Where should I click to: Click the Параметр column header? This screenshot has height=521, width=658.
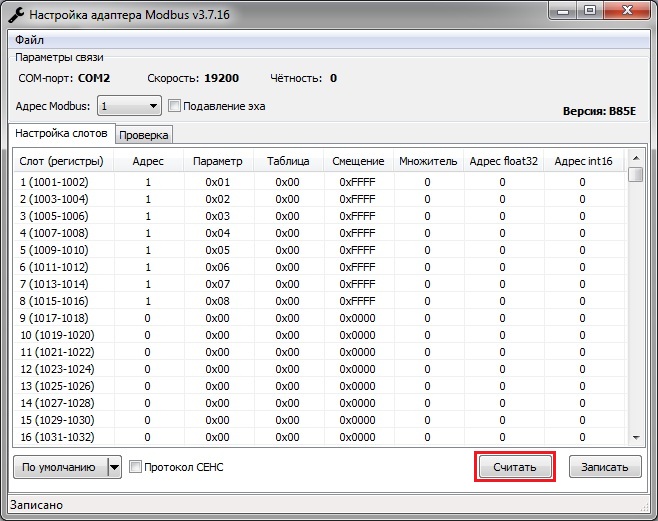point(218,161)
